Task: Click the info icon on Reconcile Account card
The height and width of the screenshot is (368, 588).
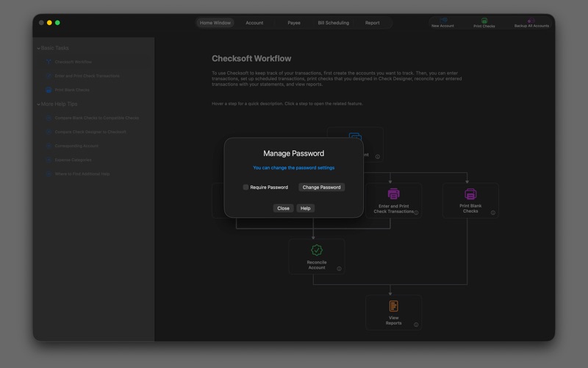Action: (x=339, y=269)
